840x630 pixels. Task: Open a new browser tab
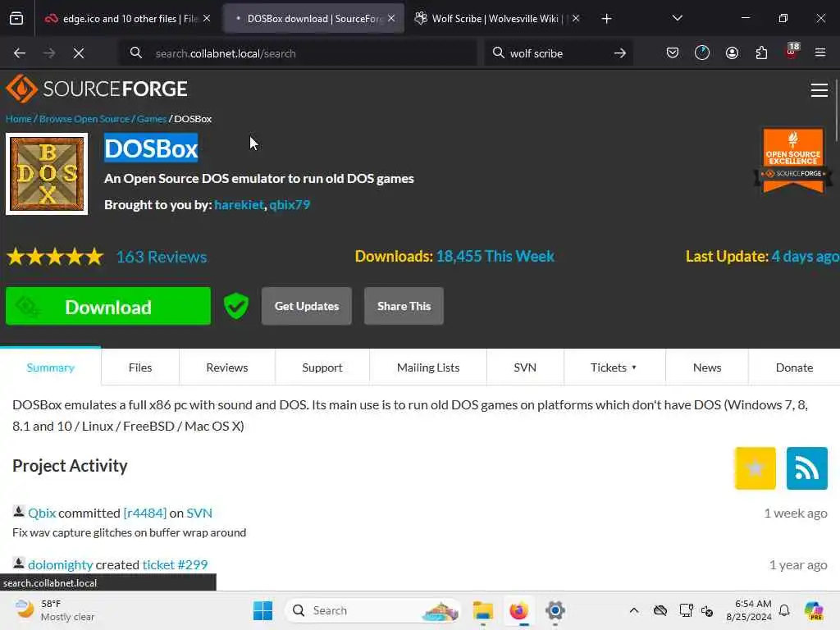[x=606, y=19]
